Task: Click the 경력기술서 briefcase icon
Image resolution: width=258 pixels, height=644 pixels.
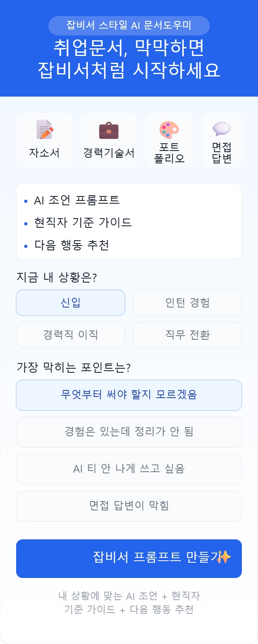Action: click(109, 130)
